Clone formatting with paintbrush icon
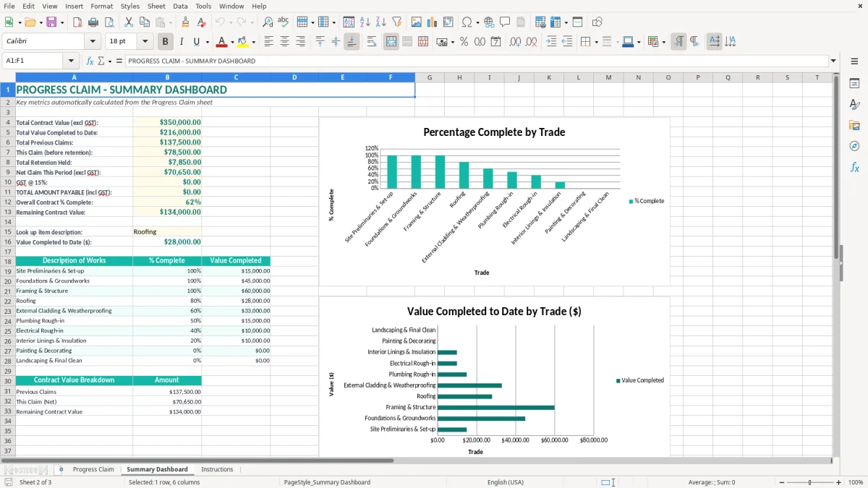Screen dimensions: 868x488 [x=185, y=22]
